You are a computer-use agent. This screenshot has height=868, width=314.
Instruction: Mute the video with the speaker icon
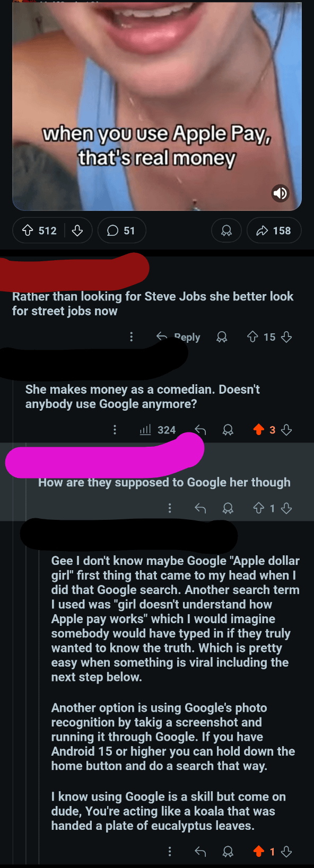point(280,193)
